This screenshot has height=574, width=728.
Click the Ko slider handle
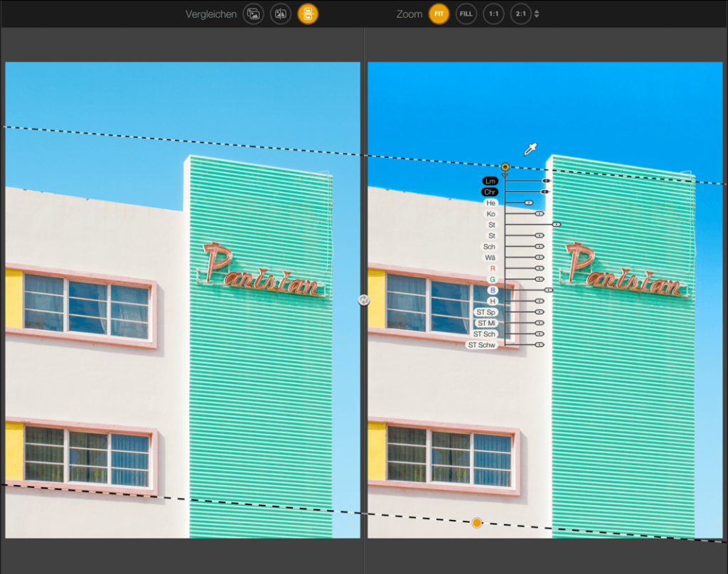(x=539, y=213)
